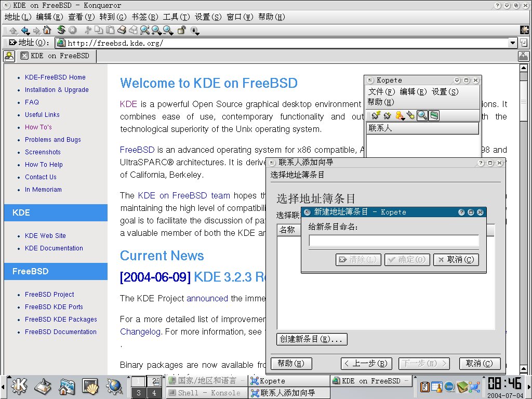Click the 联系人 column header in Kopete
Image resolution: width=532 pixels, height=399 pixels.
pos(423,128)
